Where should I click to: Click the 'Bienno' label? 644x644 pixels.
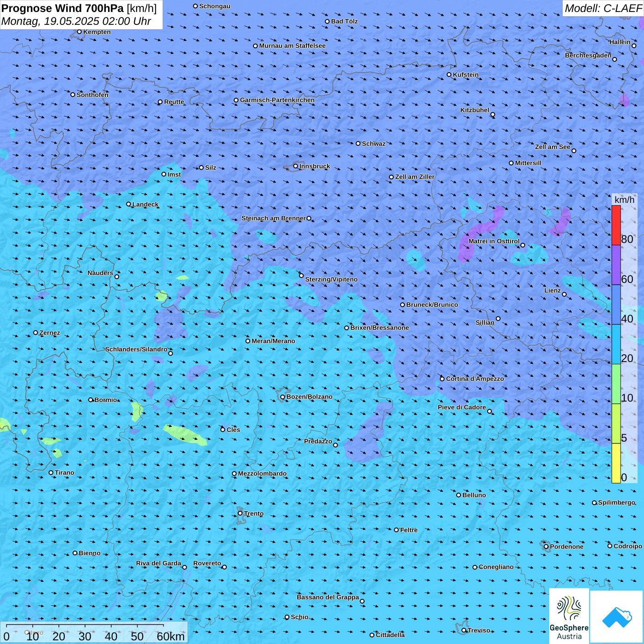90,553
